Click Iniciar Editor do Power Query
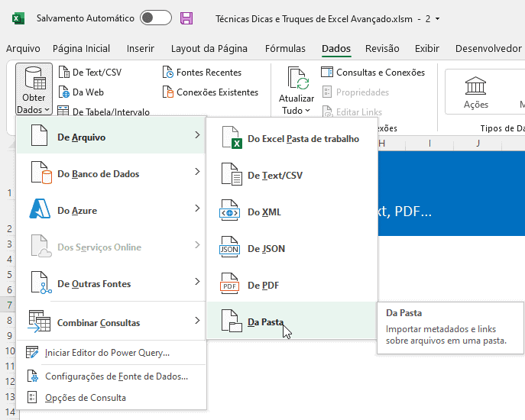Viewport: 525px width, 420px height. pos(111,353)
